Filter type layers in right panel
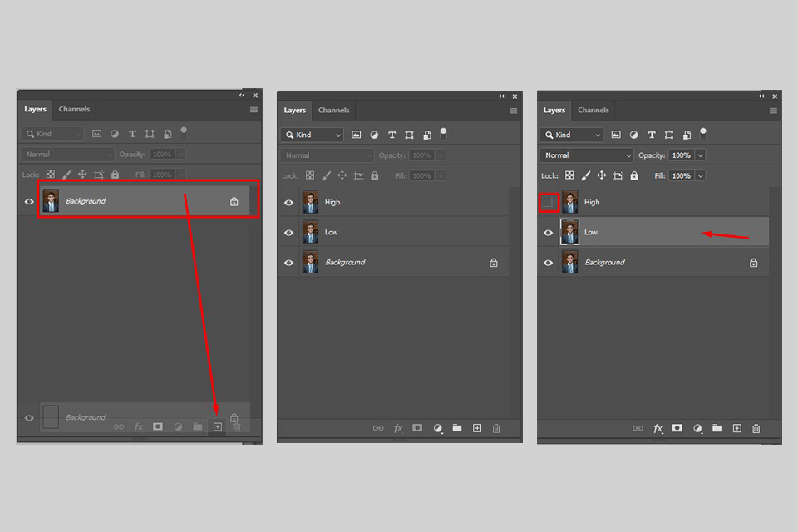 [652, 135]
